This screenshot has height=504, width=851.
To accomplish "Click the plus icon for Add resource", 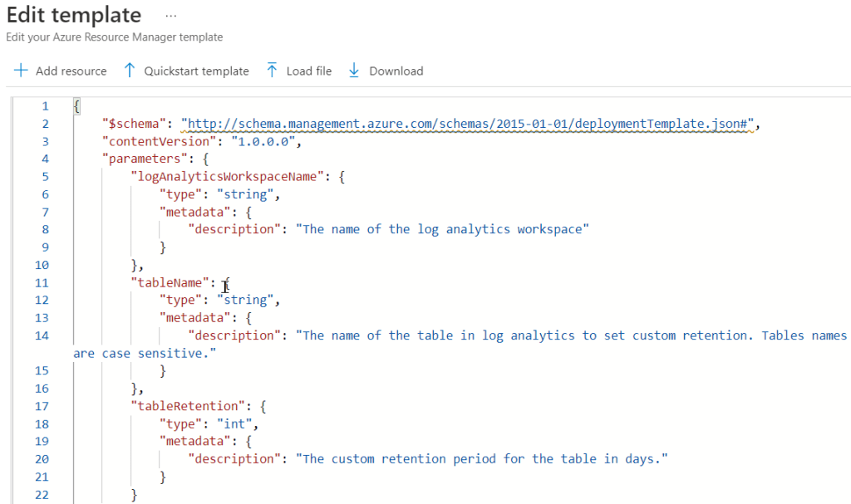I will tap(21, 71).
